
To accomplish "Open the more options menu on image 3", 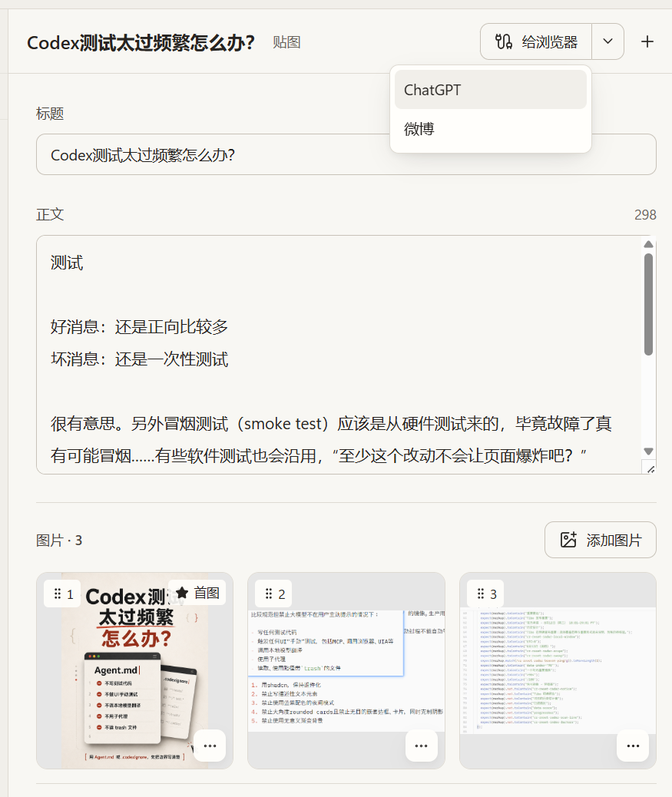I will pos(633,746).
